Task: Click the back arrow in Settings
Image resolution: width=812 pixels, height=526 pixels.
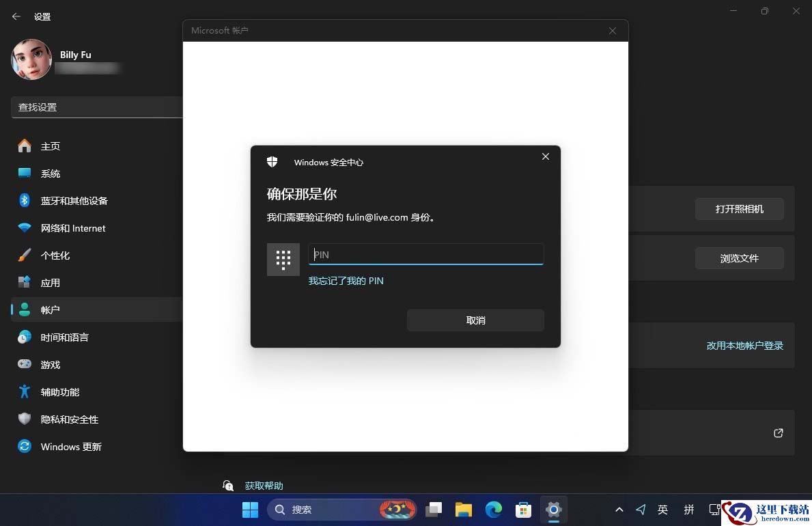Action: [16, 16]
